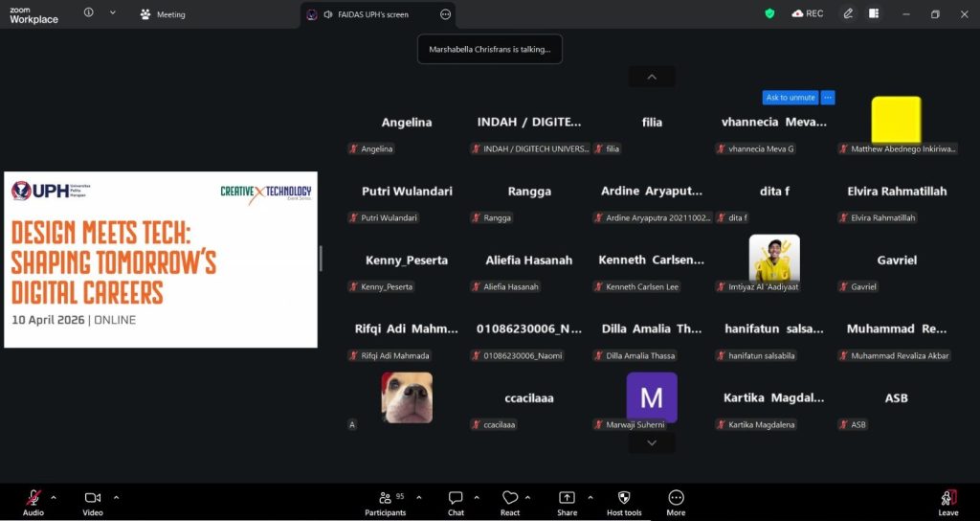Switch to the Meeting tab
This screenshot has width=980, height=521.
(x=163, y=14)
